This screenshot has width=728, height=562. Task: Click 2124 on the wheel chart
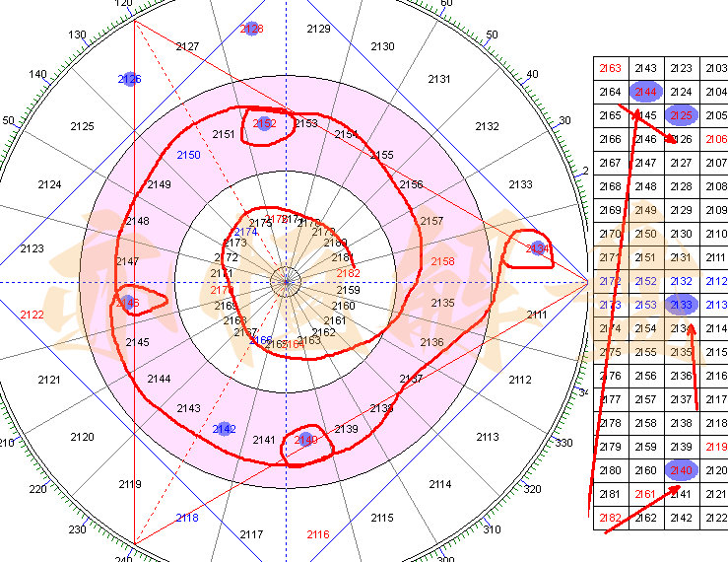coord(49,184)
